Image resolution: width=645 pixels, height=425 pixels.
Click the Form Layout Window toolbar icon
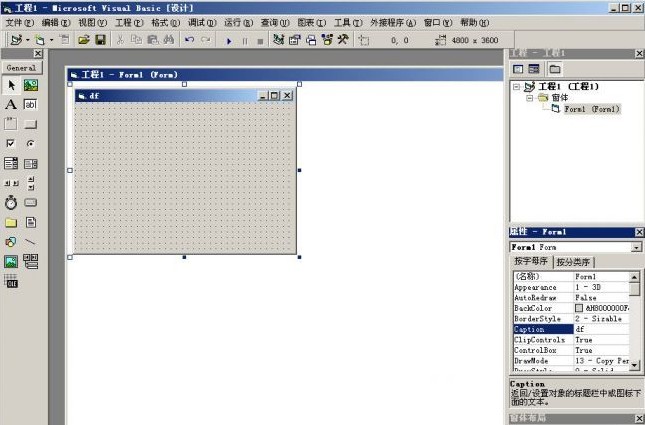click(x=311, y=40)
